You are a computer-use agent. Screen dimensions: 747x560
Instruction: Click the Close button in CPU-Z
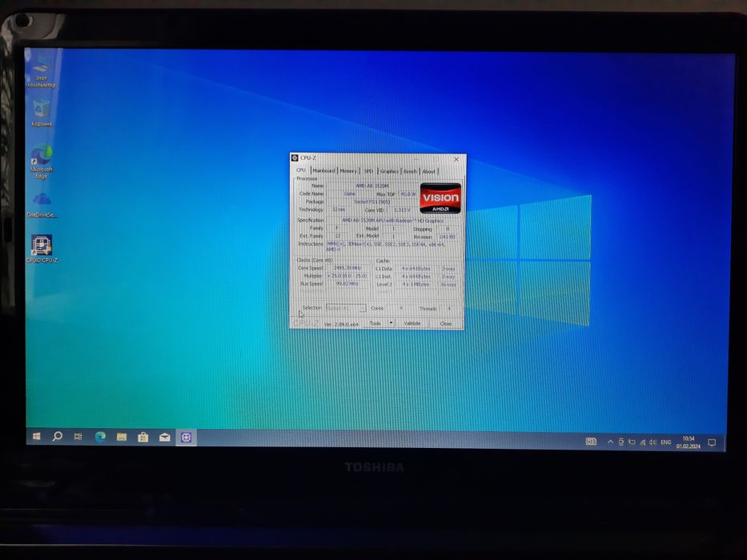pyautogui.click(x=446, y=323)
